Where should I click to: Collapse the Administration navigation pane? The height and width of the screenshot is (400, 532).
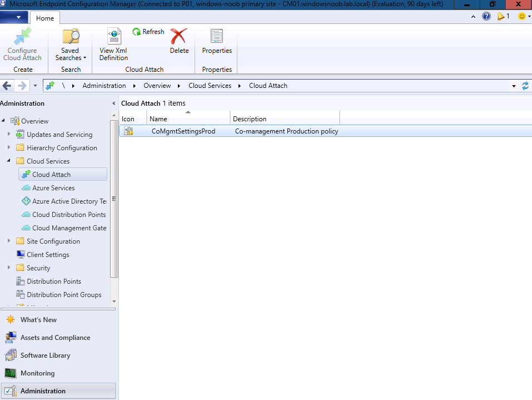113,103
